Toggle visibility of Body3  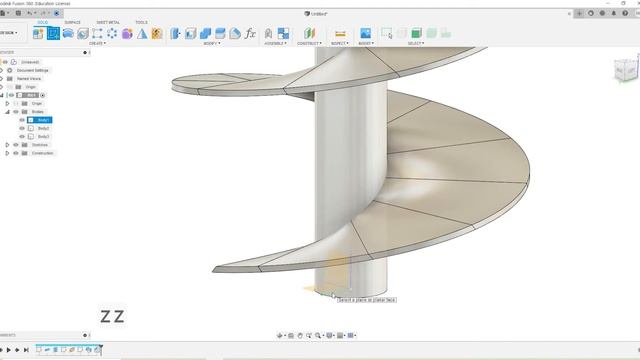tap(22, 136)
